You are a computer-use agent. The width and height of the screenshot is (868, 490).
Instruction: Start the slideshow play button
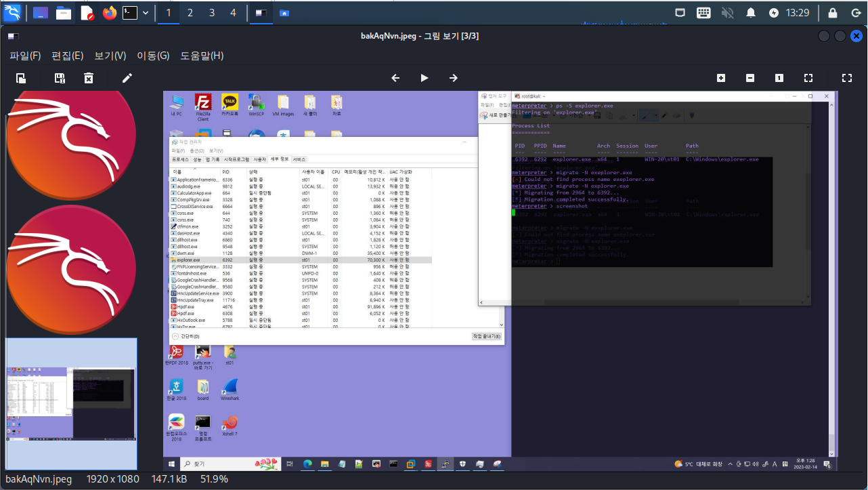(425, 78)
